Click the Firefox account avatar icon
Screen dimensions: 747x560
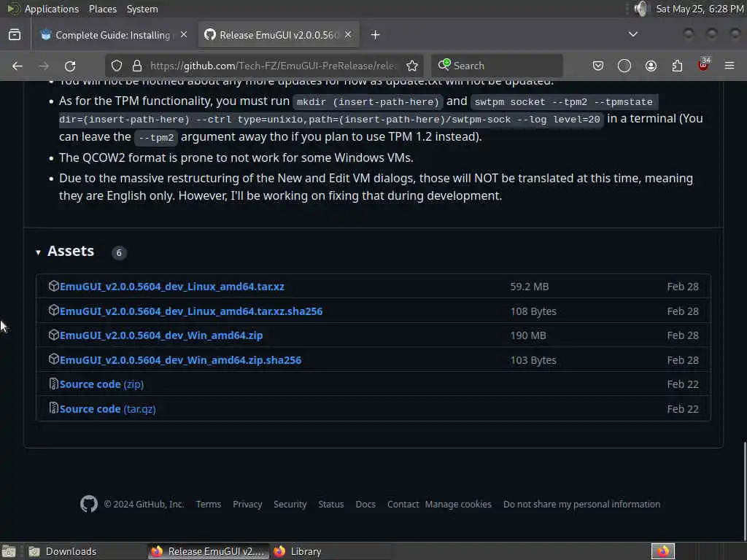pyautogui.click(x=651, y=66)
